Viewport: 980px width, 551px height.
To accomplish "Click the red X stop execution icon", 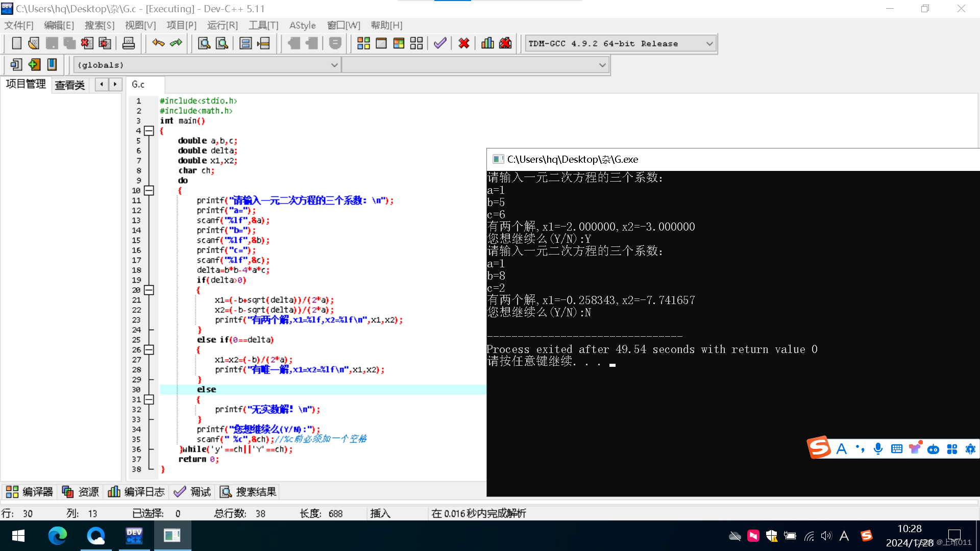I will tap(463, 43).
